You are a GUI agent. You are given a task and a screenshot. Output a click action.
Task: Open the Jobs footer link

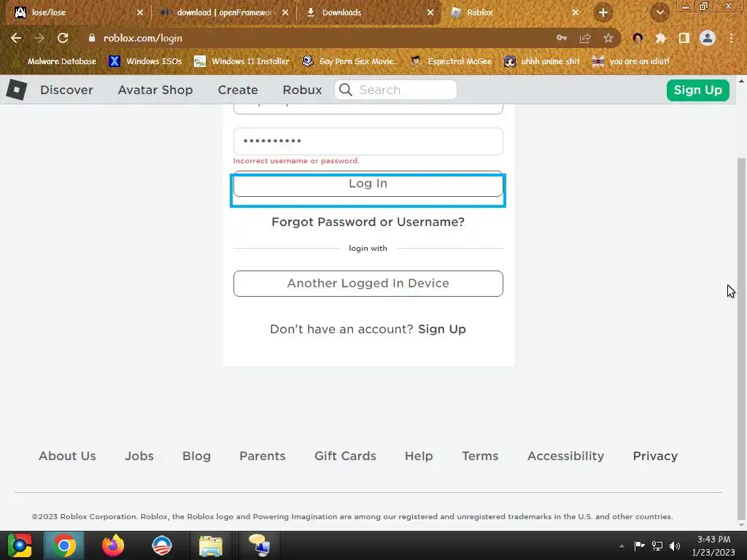coord(139,456)
